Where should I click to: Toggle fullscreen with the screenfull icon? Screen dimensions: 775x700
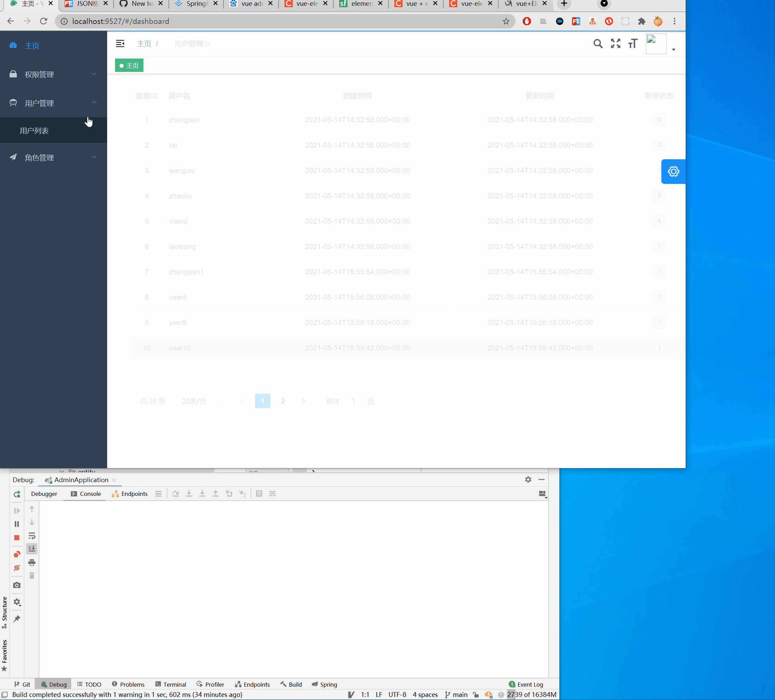coord(615,43)
